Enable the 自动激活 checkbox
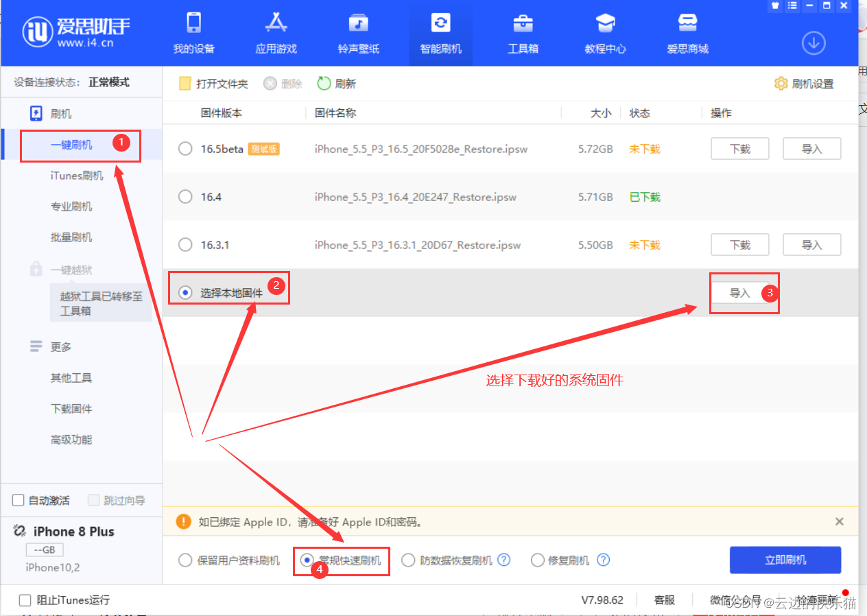This screenshot has height=616, width=867. click(19, 500)
